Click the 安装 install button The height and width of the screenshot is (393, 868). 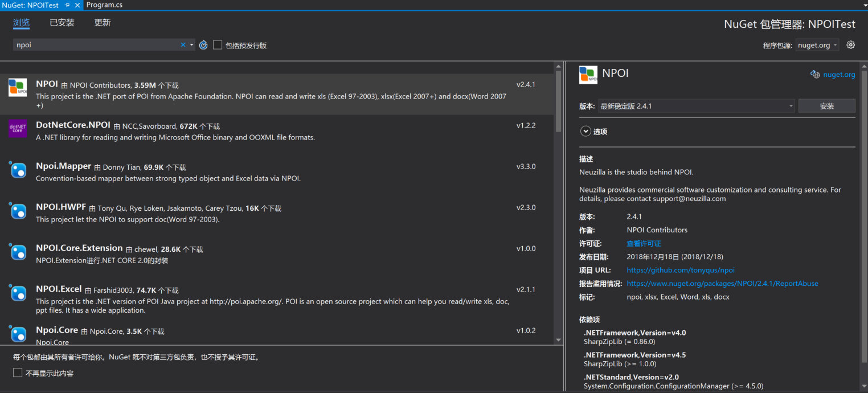tap(827, 106)
